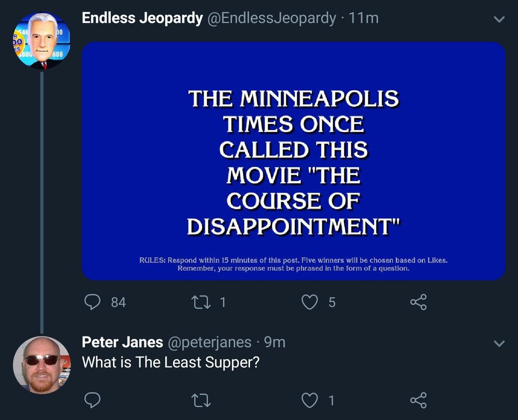
Task: Visit the @EndlessJeopardy handle
Action: pos(272,18)
